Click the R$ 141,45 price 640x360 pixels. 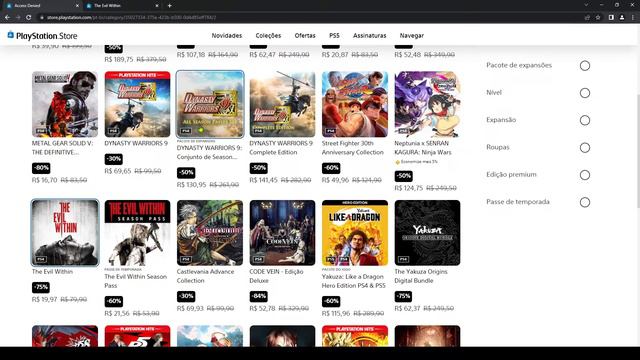coord(263,180)
